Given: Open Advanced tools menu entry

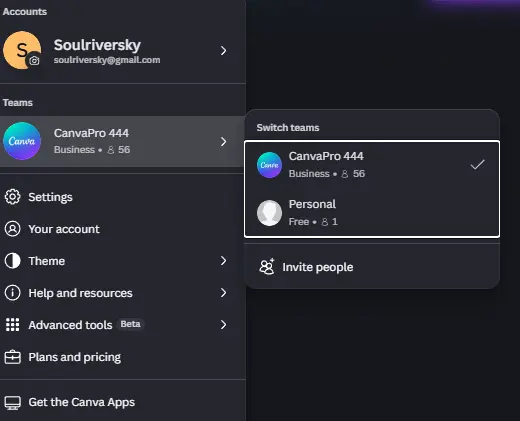Looking at the screenshot, I should click(x=123, y=325).
